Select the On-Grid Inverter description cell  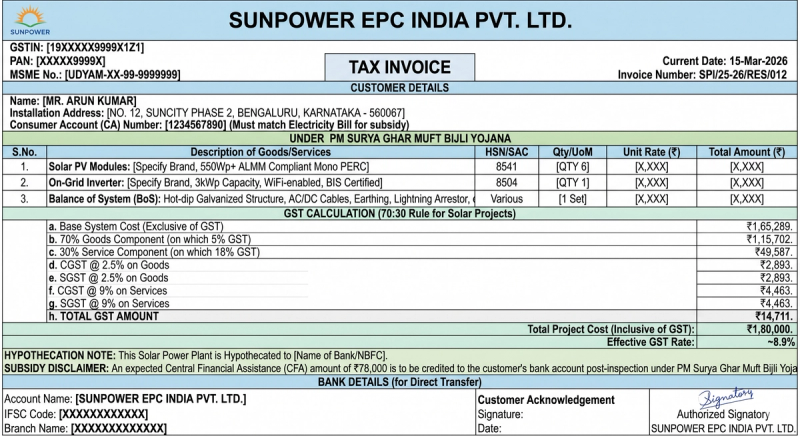[260, 183]
